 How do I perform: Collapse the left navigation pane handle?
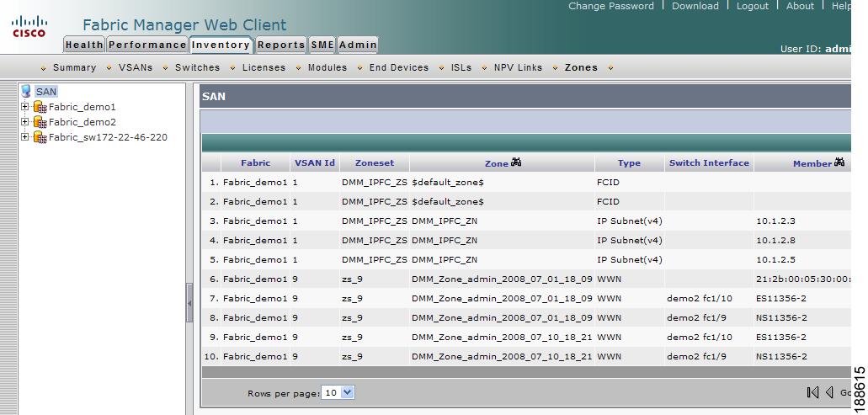point(189,303)
